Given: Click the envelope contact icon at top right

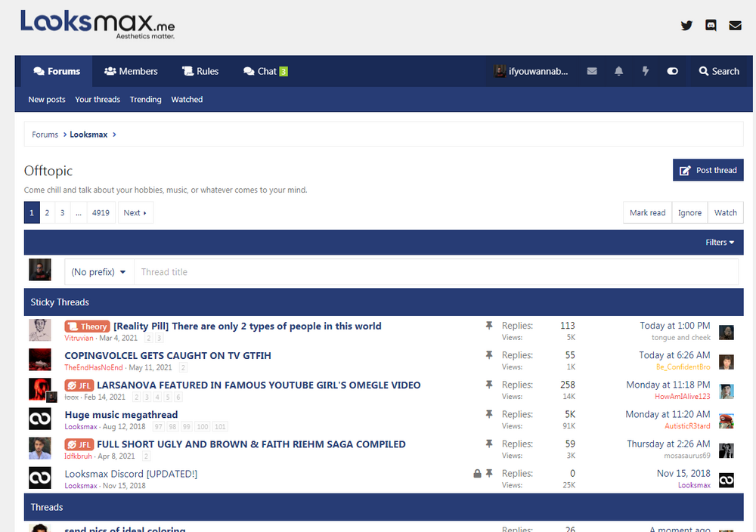Looking at the screenshot, I should pos(736,26).
